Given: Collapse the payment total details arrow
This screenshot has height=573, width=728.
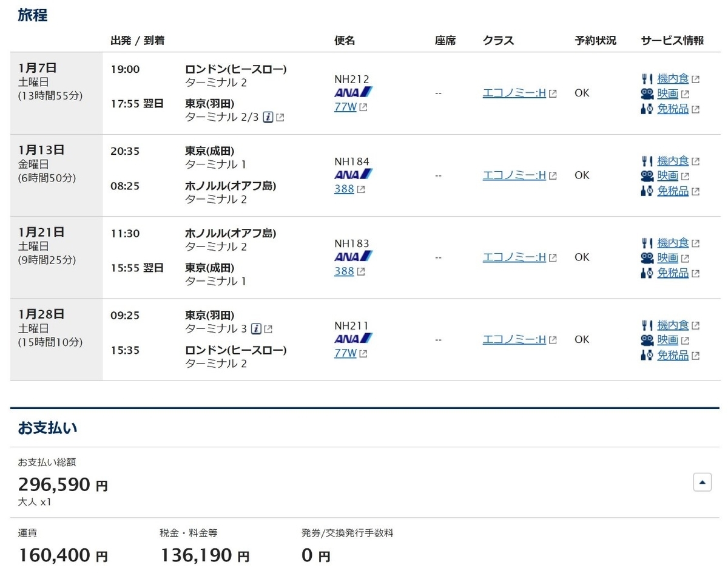Looking at the screenshot, I should point(703,483).
